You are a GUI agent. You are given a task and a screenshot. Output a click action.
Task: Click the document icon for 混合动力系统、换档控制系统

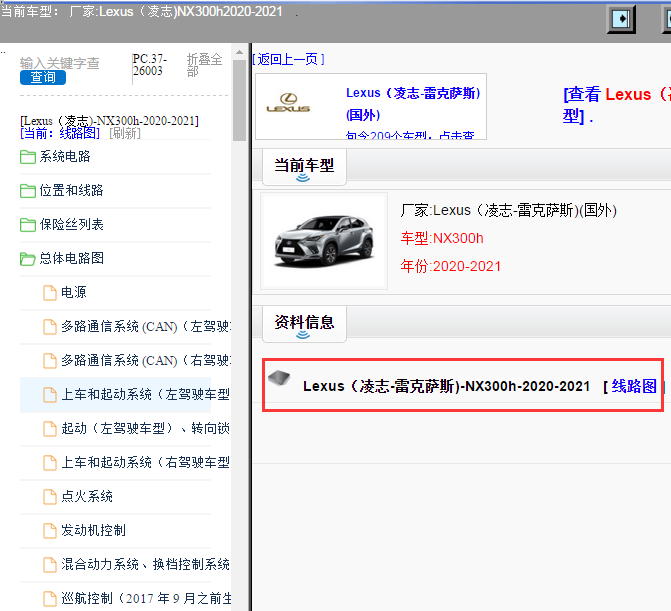click(50, 565)
